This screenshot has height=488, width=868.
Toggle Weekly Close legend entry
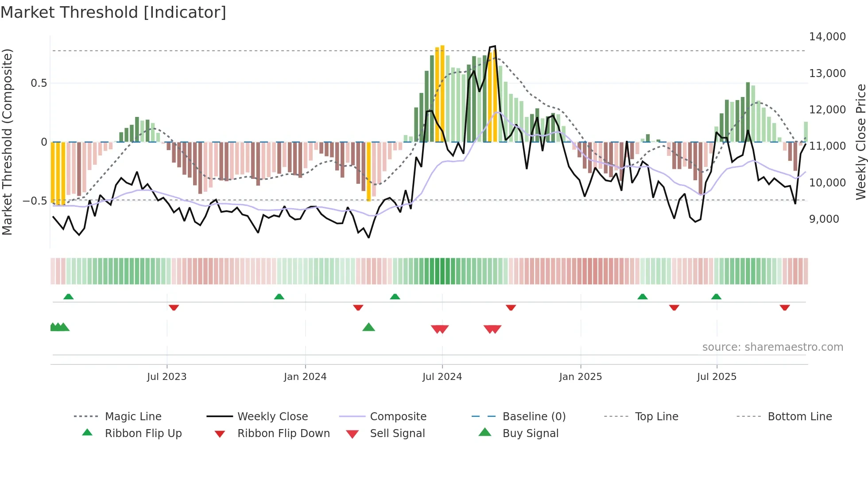point(272,416)
